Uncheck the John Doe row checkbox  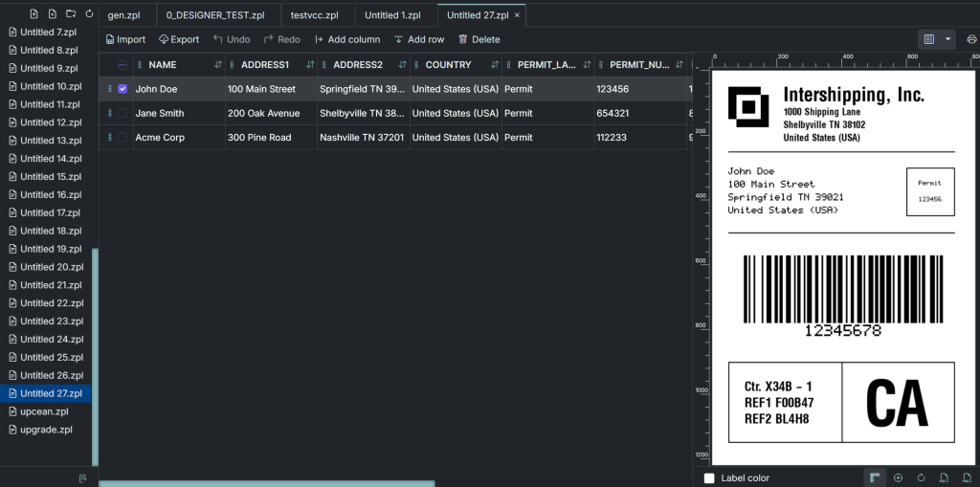[x=122, y=89]
